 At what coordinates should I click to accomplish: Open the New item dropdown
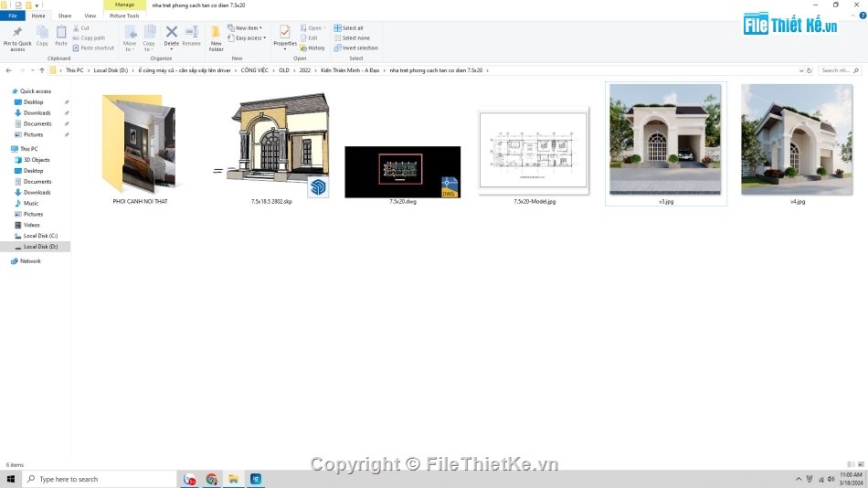coord(245,27)
